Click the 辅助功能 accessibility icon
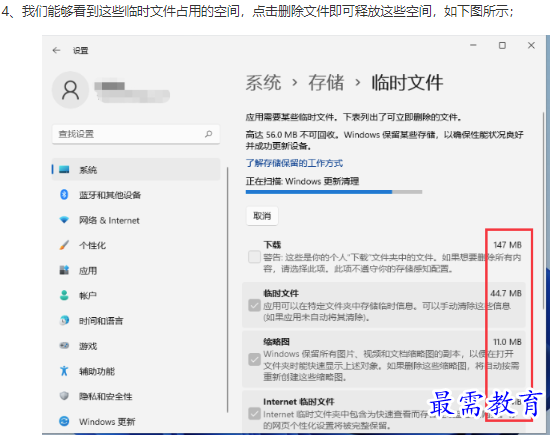Screen dimensions: 551x435 pyautogui.click(x=64, y=371)
